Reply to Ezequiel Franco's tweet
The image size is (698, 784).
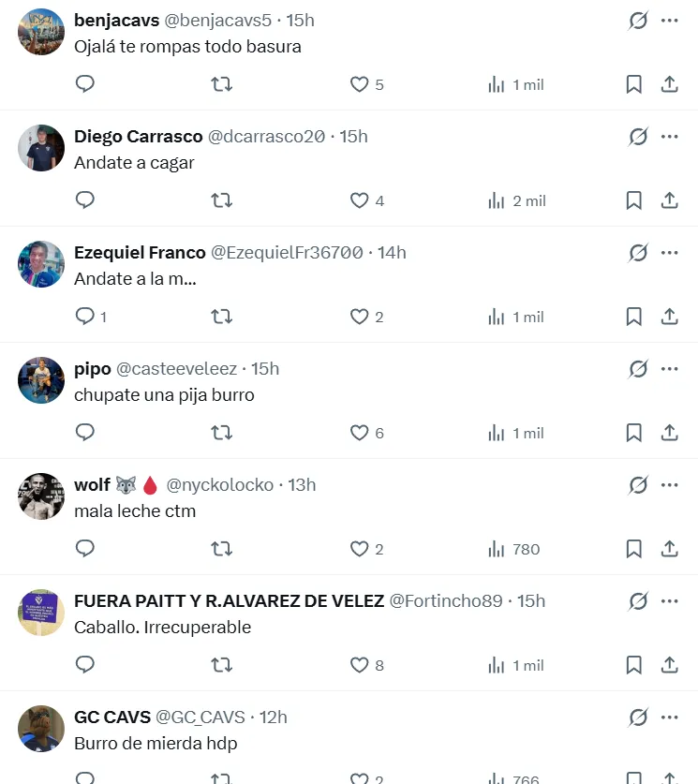click(85, 317)
